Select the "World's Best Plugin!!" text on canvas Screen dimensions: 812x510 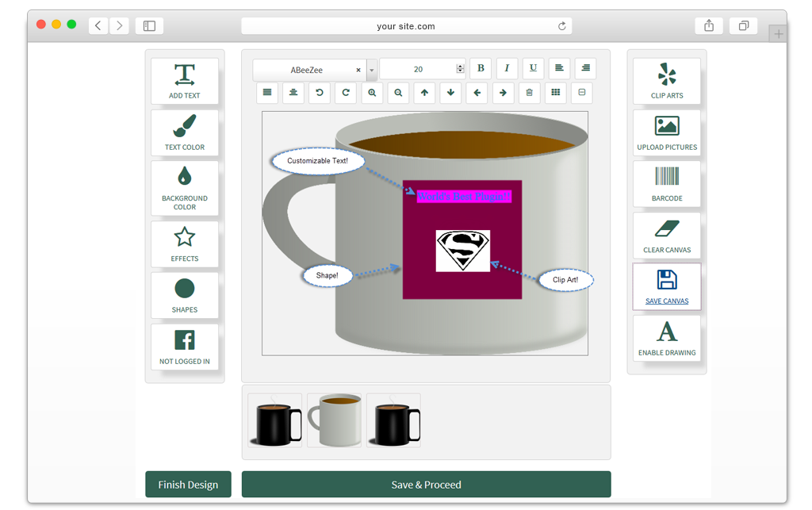click(464, 196)
